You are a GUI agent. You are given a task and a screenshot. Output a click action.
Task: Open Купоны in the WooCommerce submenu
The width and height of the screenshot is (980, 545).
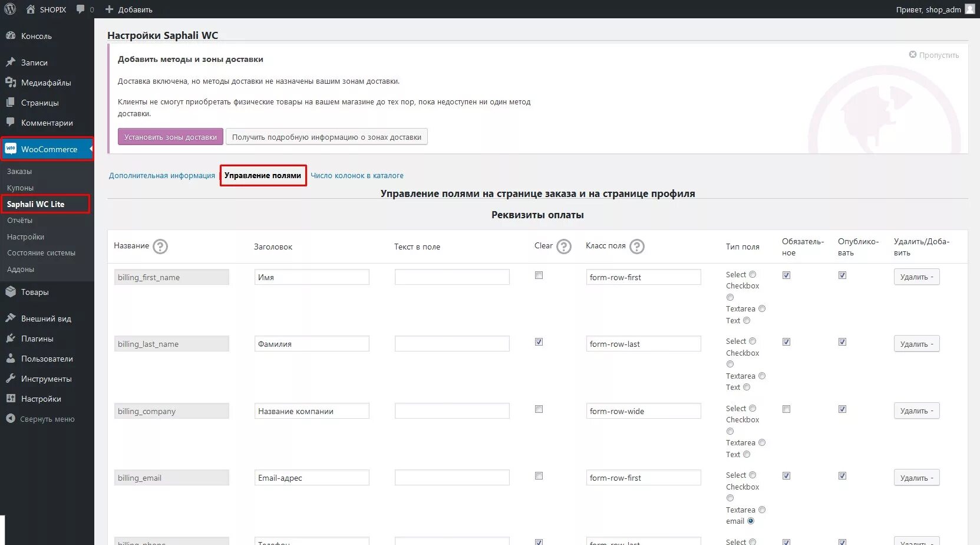tap(20, 188)
